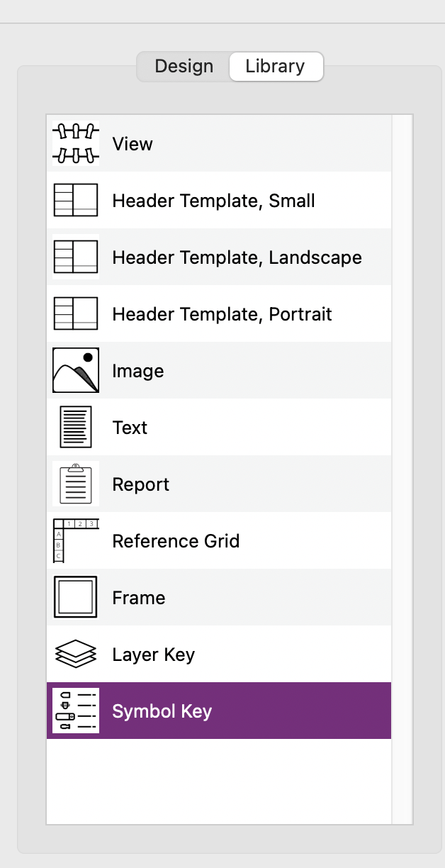The height and width of the screenshot is (868, 445).
Task: Click the "Report" item label
Action: click(x=141, y=484)
